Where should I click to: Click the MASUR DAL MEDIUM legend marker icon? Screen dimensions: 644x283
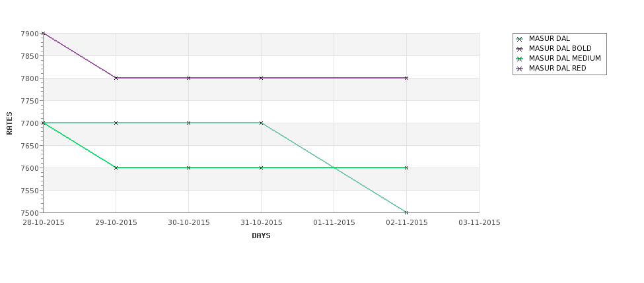pos(520,59)
